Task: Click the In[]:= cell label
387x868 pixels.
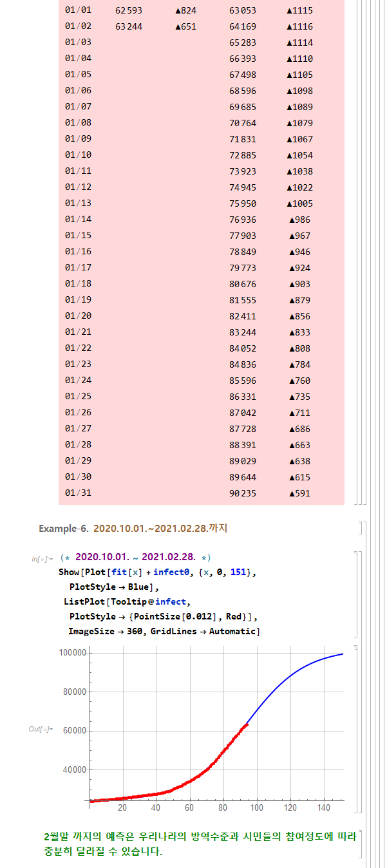Action: click(42, 558)
